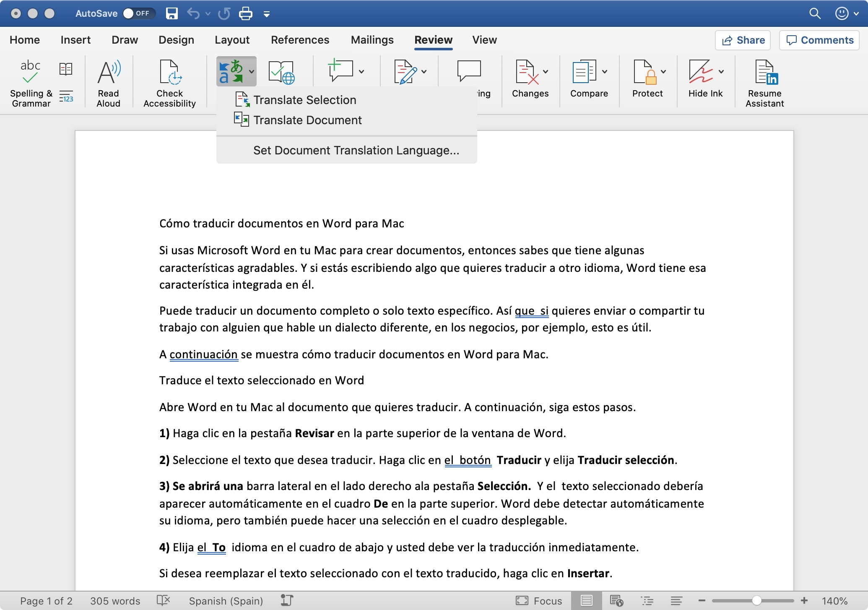868x610 pixels.
Task: Click the Hide Ink icon
Action: (701, 72)
